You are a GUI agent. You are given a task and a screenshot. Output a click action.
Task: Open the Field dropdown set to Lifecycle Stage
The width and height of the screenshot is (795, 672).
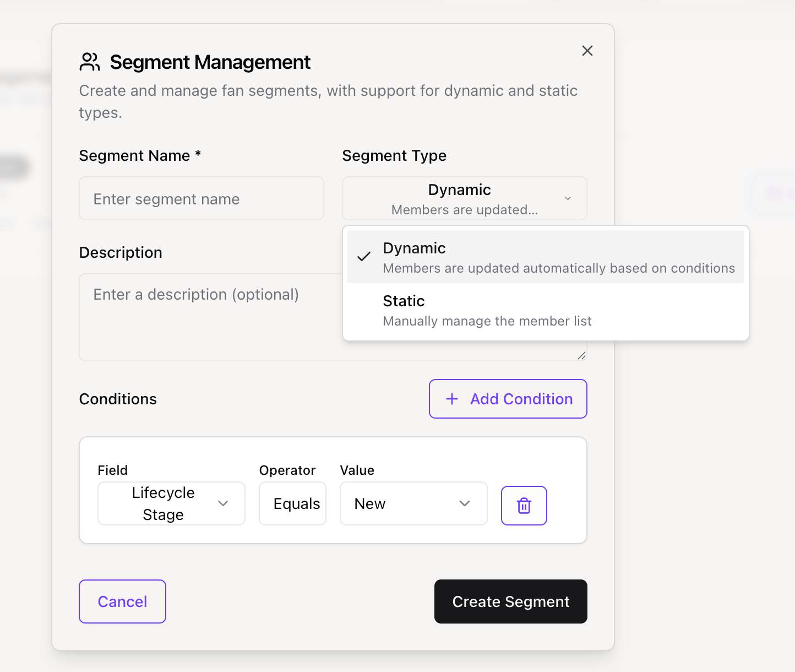(171, 503)
